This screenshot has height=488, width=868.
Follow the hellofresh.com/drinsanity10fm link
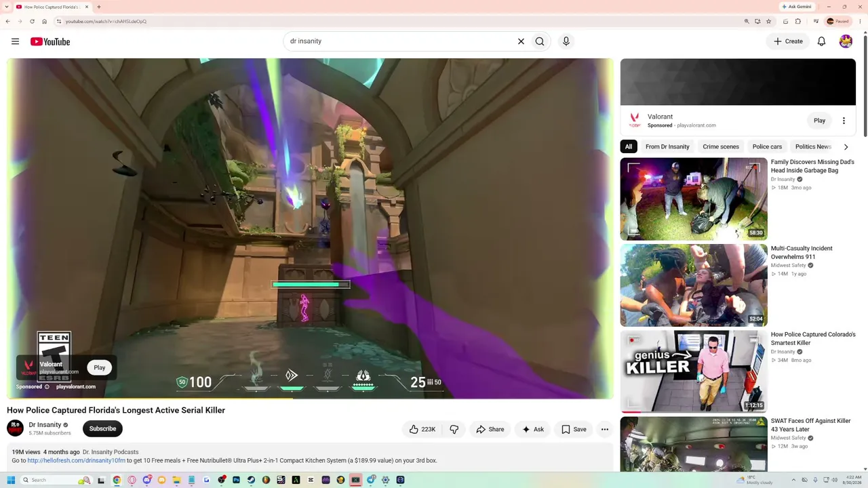click(x=76, y=461)
